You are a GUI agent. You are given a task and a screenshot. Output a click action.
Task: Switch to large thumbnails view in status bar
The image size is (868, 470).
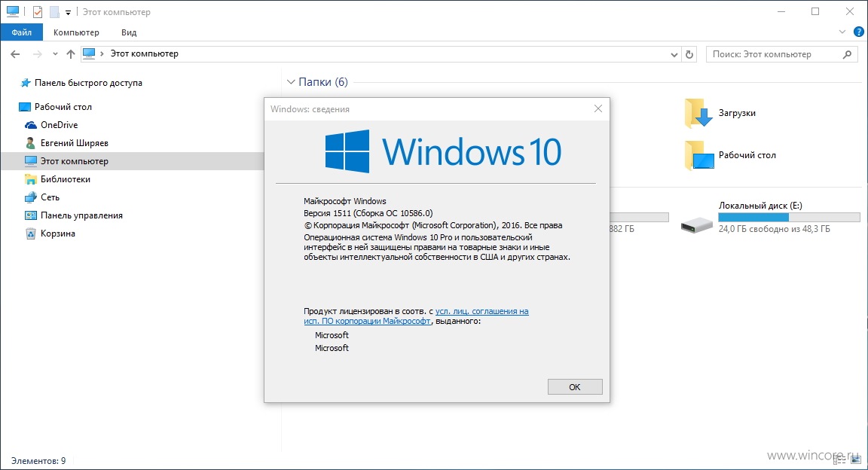click(856, 459)
